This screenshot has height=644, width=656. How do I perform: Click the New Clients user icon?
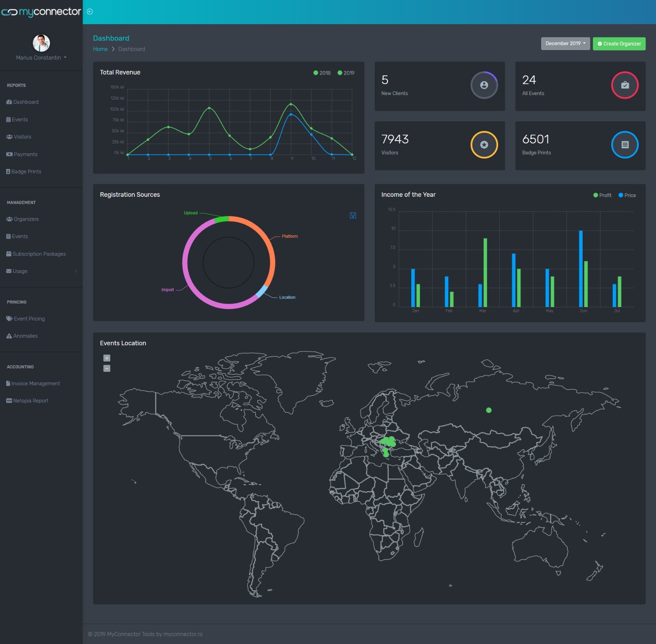pos(484,85)
